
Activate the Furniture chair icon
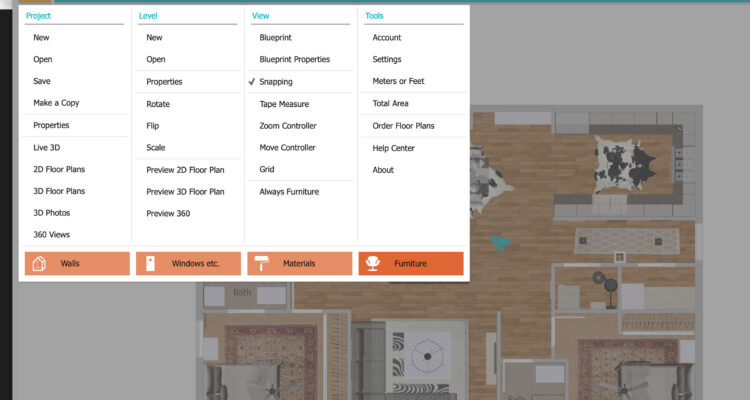(374, 264)
